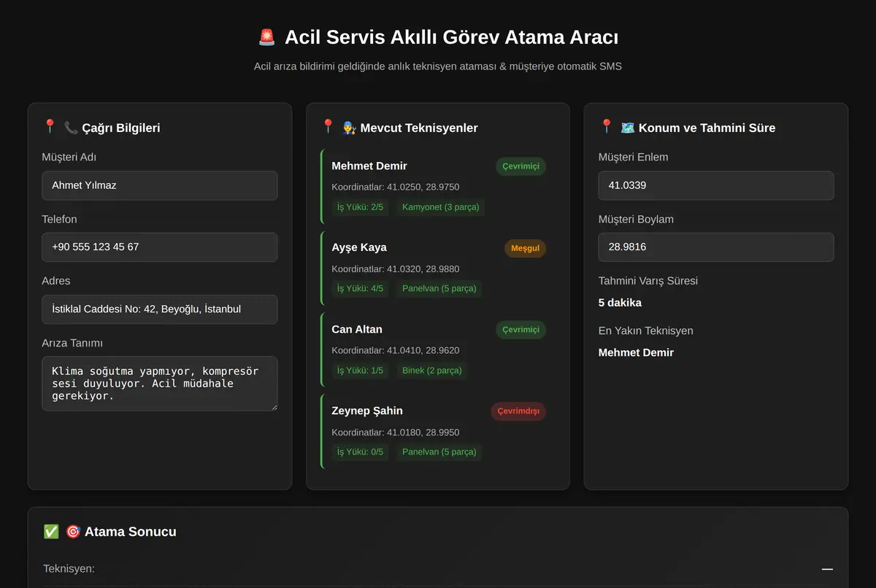Click the Binek (2 parça) tag
Image resolution: width=876 pixels, height=588 pixels.
[432, 371]
